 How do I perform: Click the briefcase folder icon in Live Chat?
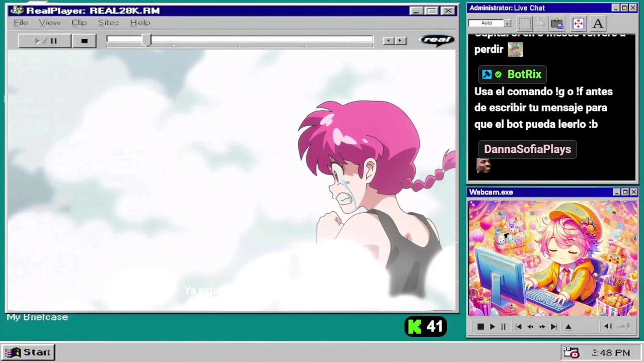point(557,23)
